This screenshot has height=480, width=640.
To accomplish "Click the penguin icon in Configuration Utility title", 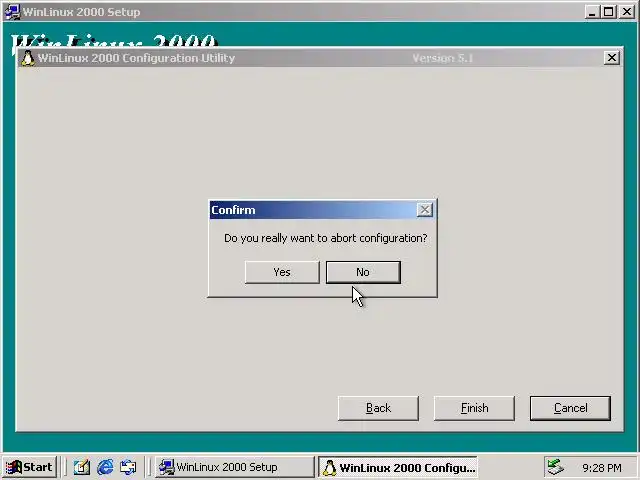I will 28,58.
